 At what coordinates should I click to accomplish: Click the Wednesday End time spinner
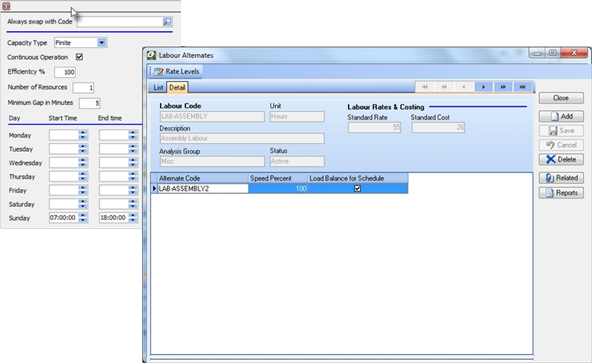[133, 163]
